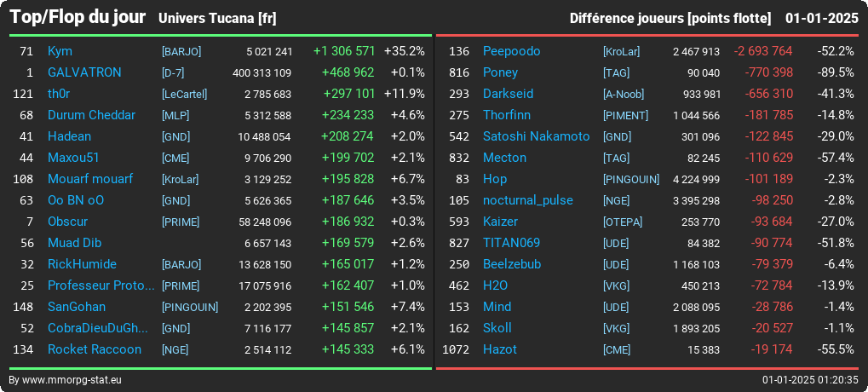Open nocturnal_pulse player entry

click(527, 200)
